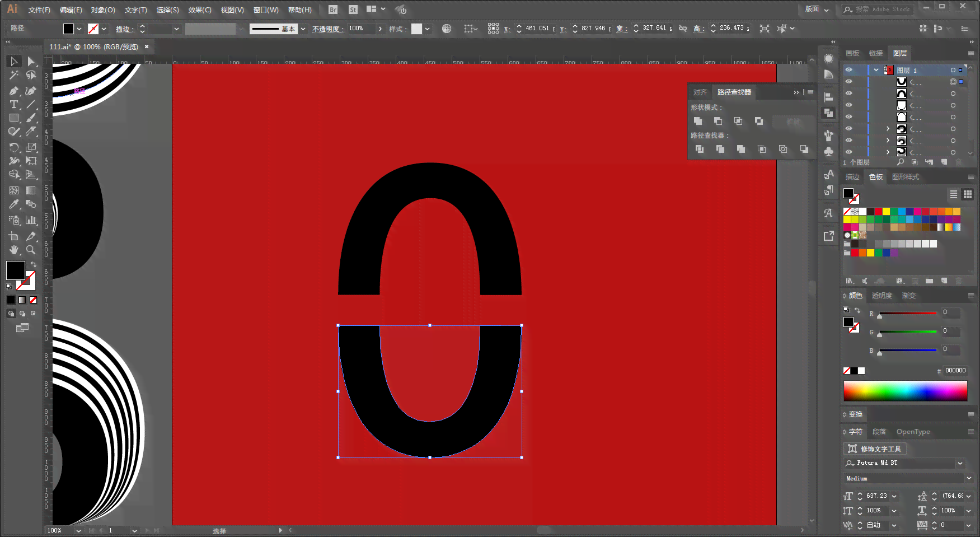Swap fill and stroke arrows in toolbox
This screenshot has width=980, height=537.
pos(33,264)
